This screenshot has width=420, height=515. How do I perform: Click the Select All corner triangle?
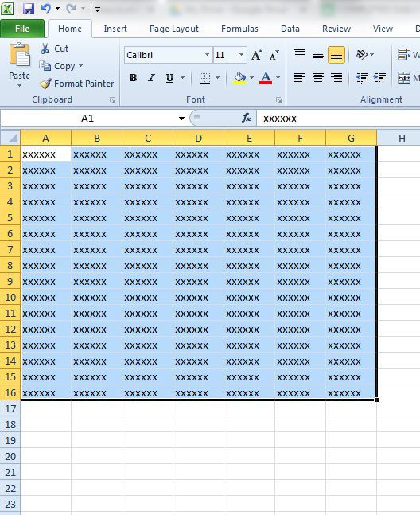pos(10,138)
